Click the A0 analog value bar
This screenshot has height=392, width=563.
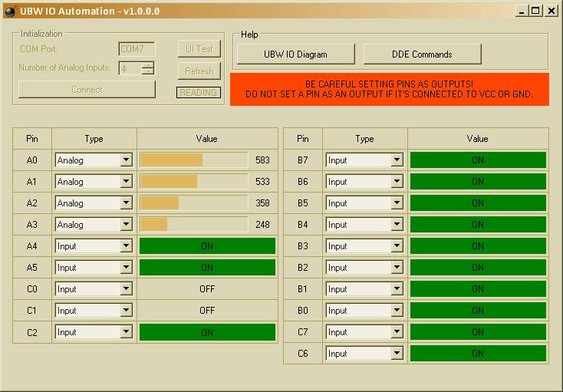click(x=193, y=160)
